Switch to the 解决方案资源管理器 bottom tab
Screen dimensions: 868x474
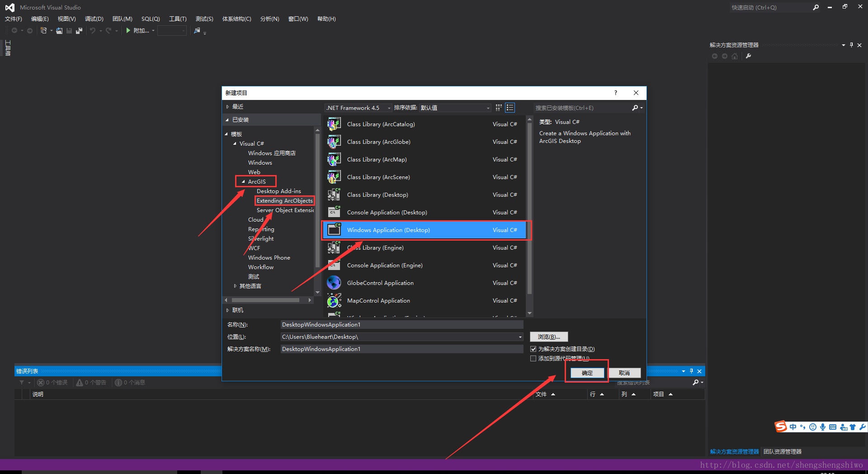[735, 451]
